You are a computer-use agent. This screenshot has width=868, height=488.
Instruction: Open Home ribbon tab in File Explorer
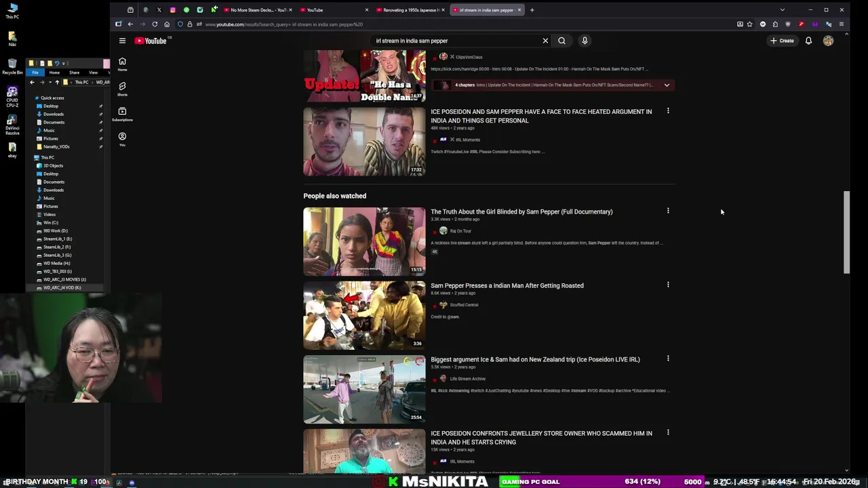click(x=54, y=73)
